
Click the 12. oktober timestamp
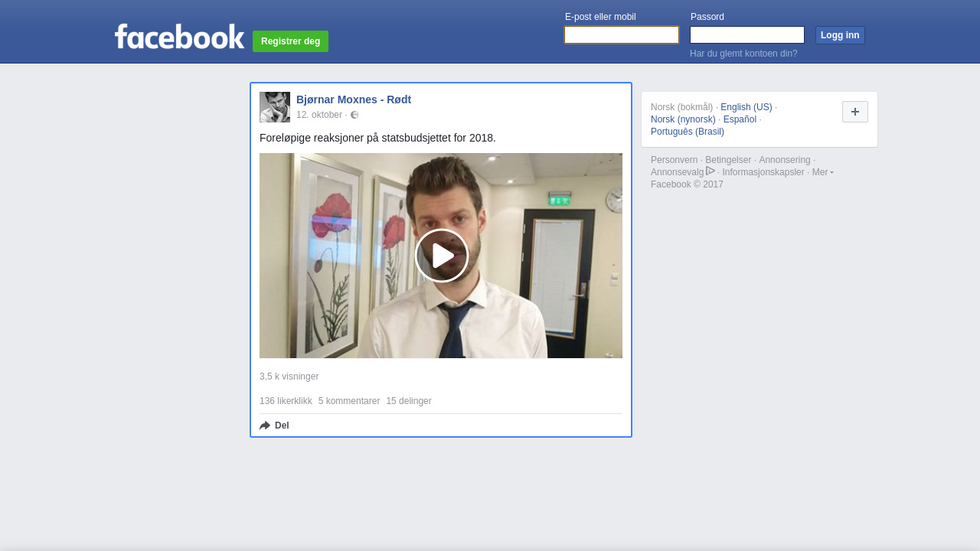pyautogui.click(x=319, y=115)
